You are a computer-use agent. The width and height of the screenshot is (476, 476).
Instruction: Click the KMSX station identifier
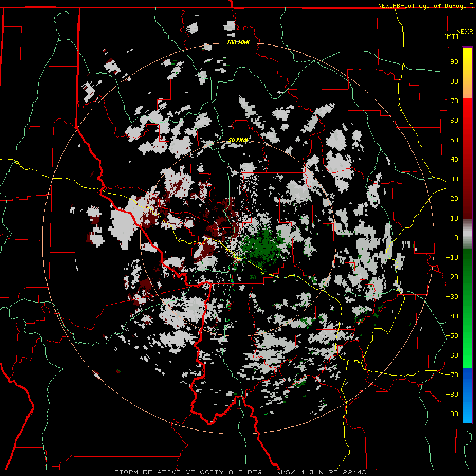coord(286,472)
